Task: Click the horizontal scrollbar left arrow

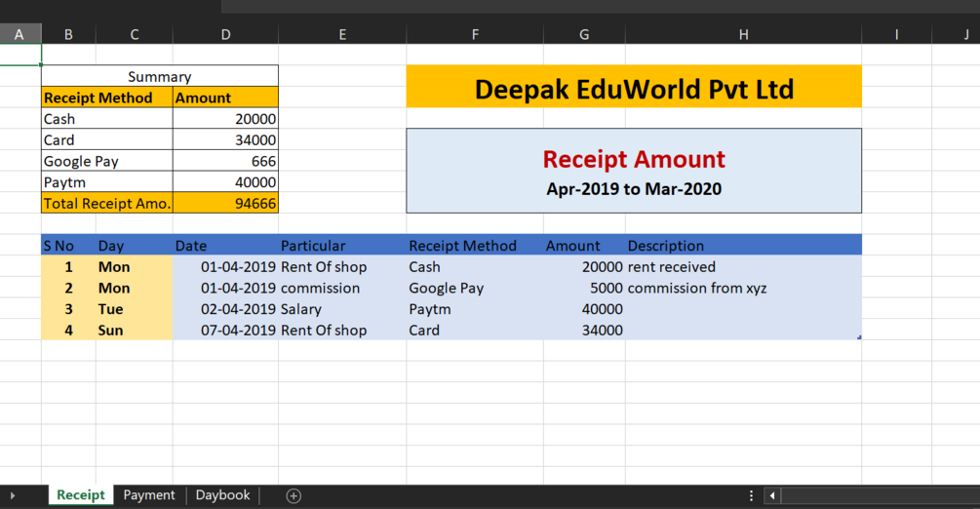Action: (772, 496)
